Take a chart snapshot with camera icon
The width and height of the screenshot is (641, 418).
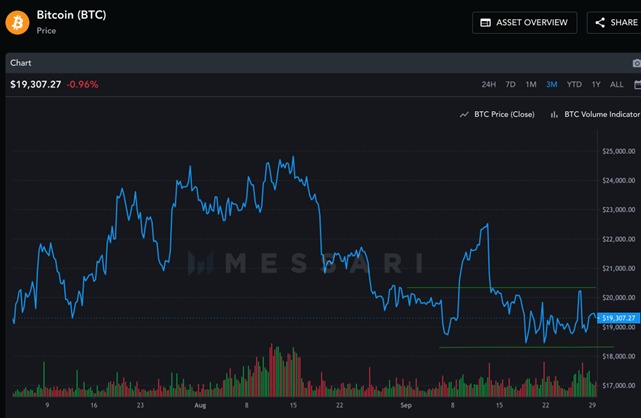pyautogui.click(x=637, y=63)
